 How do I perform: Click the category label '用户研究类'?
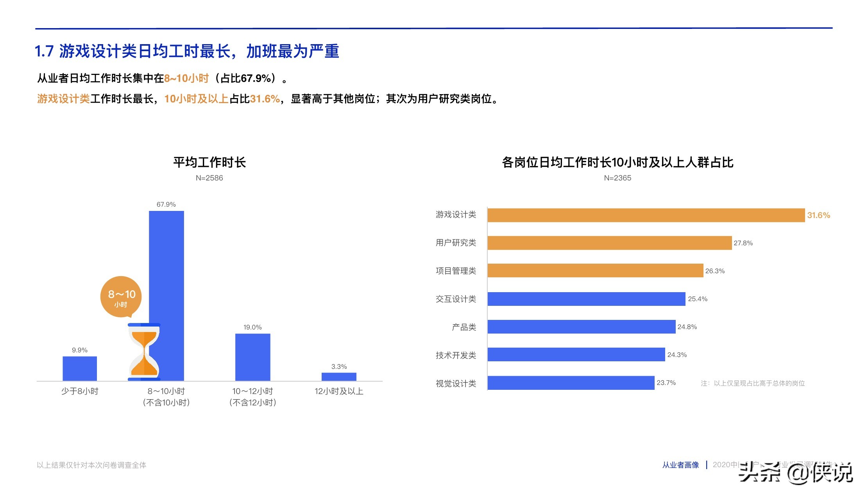coord(456,243)
